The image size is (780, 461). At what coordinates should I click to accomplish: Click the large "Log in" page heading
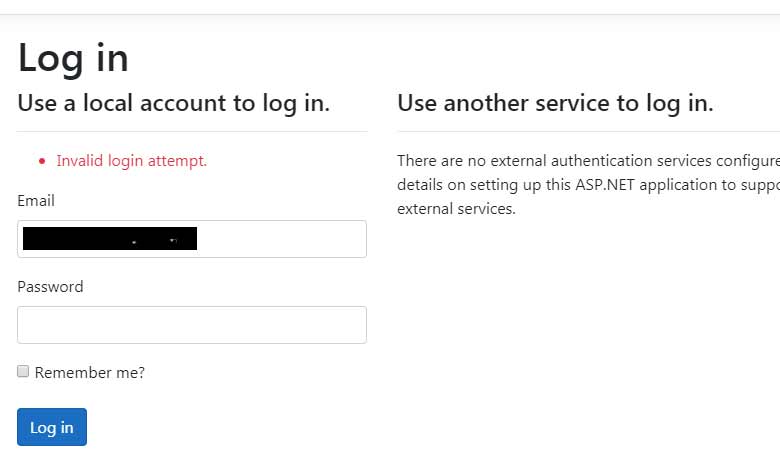(73, 58)
